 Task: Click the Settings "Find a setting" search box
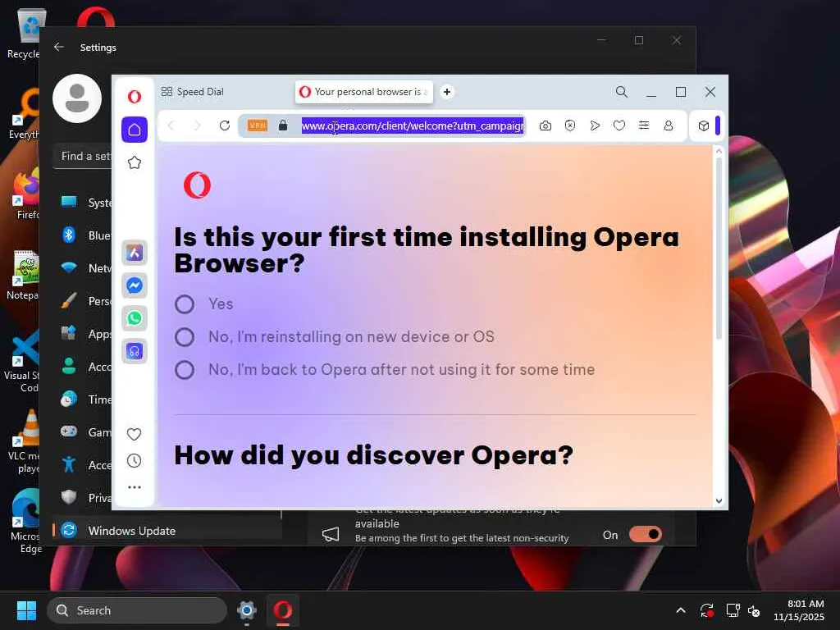[83, 157]
